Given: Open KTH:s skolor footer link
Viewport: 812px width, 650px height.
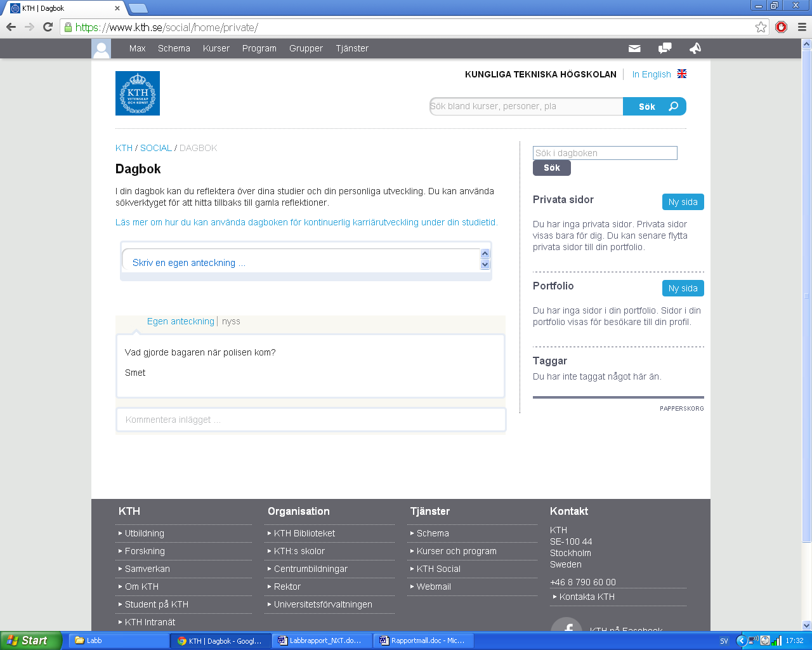Looking at the screenshot, I should [299, 551].
